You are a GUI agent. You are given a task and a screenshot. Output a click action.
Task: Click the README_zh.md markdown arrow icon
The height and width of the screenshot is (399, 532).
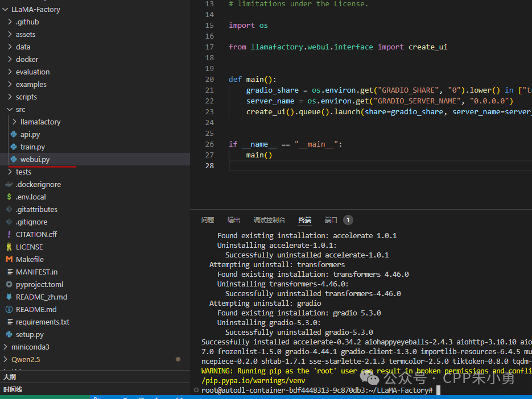(x=9, y=297)
